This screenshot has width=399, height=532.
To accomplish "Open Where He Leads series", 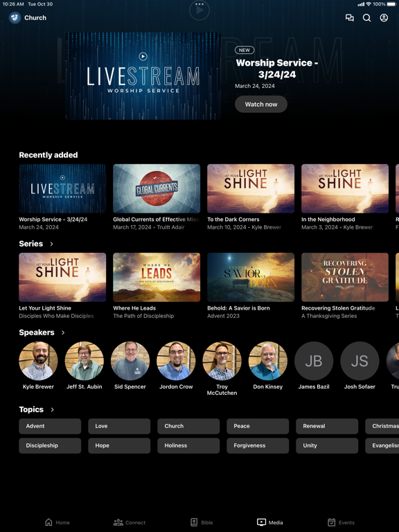I will point(157,277).
